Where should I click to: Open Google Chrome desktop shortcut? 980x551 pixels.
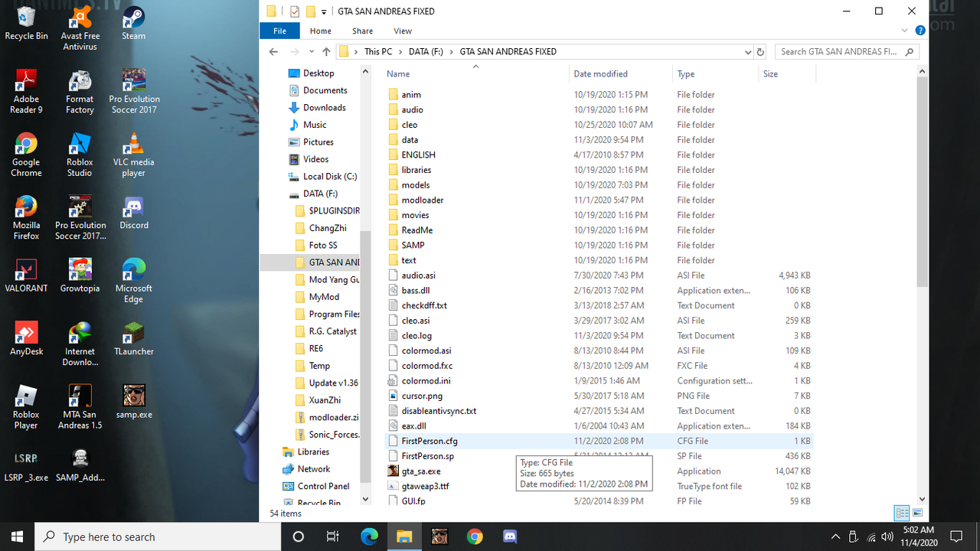(x=26, y=155)
